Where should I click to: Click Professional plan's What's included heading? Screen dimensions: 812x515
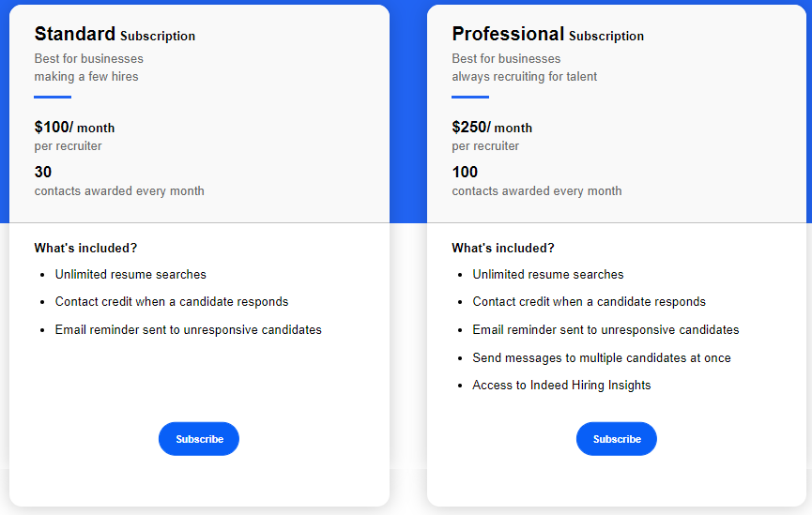[503, 248]
